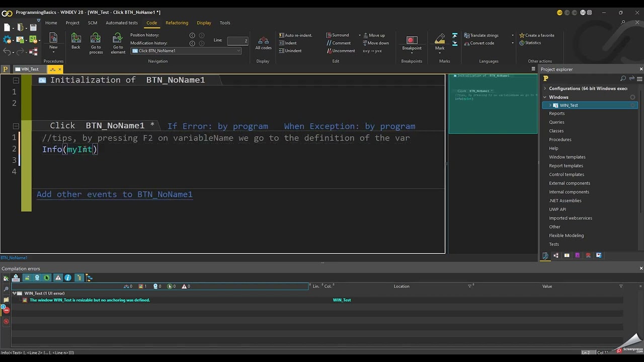Click the Go to element icon

[118, 38]
